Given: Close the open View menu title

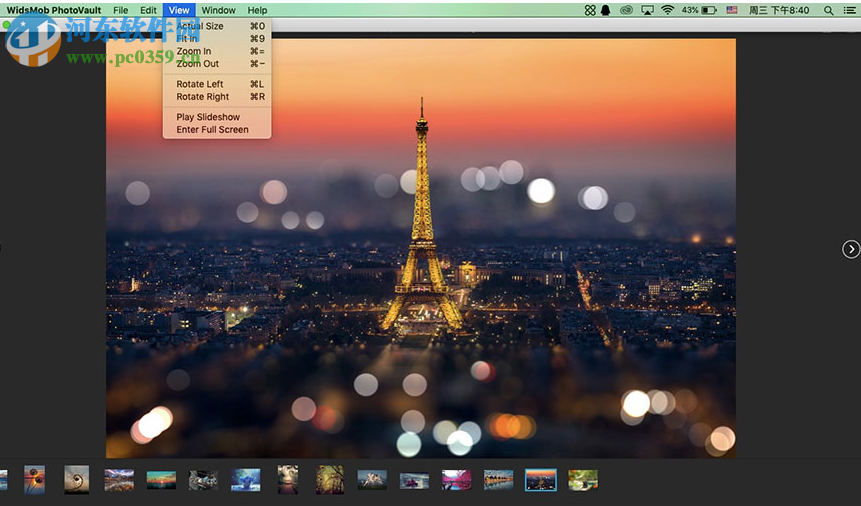Looking at the screenshot, I should (179, 10).
